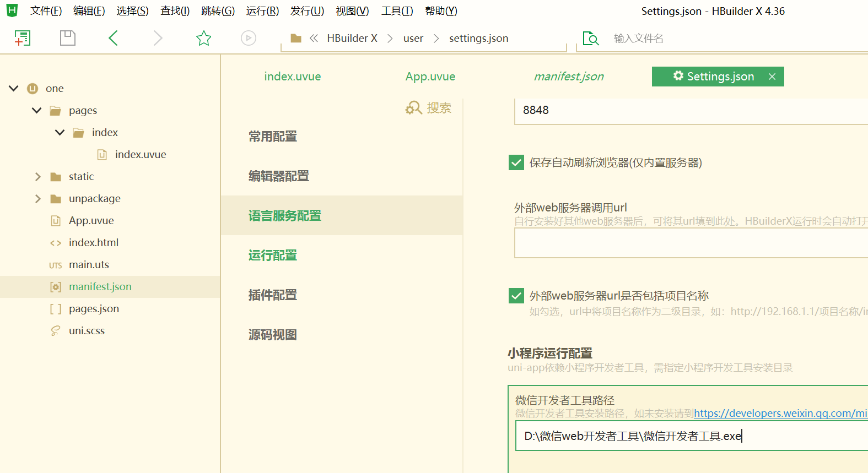Expand the static folder
The image size is (868, 473).
point(37,177)
